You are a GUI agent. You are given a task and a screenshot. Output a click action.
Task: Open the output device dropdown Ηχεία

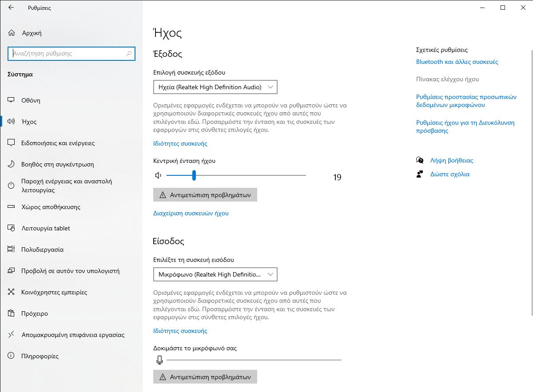pyautogui.click(x=215, y=87)
